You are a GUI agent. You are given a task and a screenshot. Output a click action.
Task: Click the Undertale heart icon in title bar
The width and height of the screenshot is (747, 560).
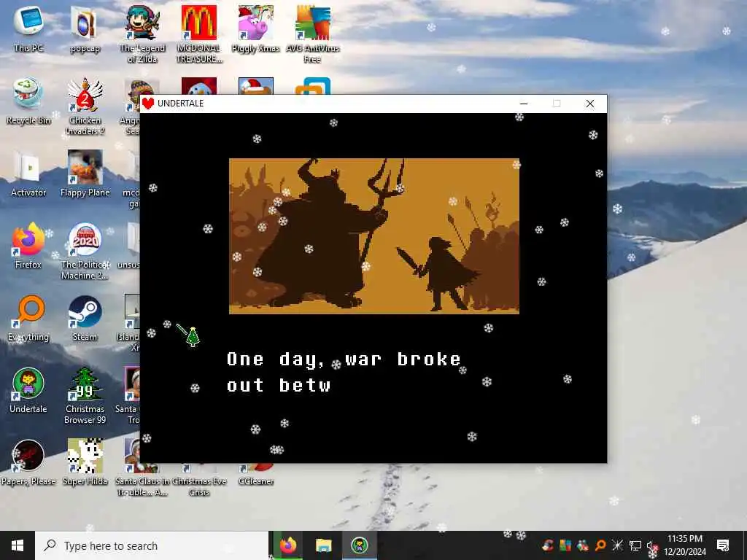pos(148,104)
